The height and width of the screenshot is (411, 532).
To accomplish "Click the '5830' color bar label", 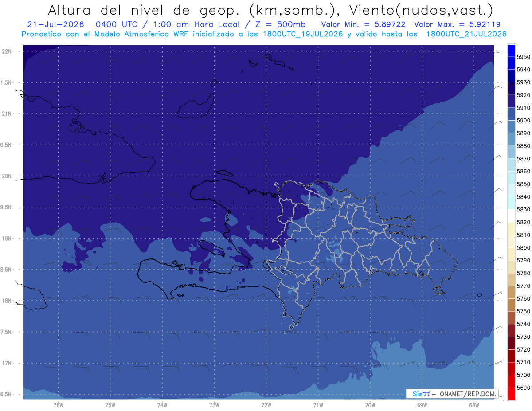I will [523, 209].
